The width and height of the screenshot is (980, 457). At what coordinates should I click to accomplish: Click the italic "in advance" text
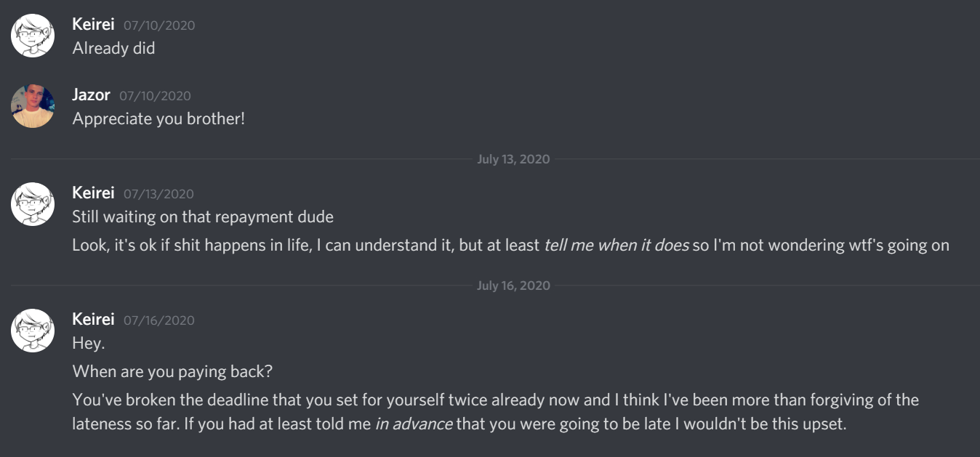(x=414, y=424)
